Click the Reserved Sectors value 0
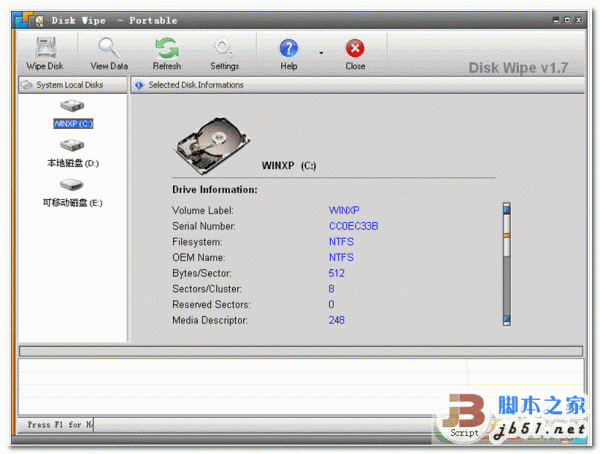Screen dimensions: 600x454 [x=331, y=304]
